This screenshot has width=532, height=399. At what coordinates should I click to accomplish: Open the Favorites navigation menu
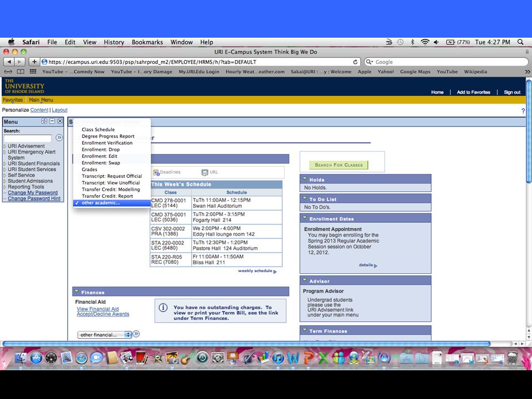click(x=13, y=100)
